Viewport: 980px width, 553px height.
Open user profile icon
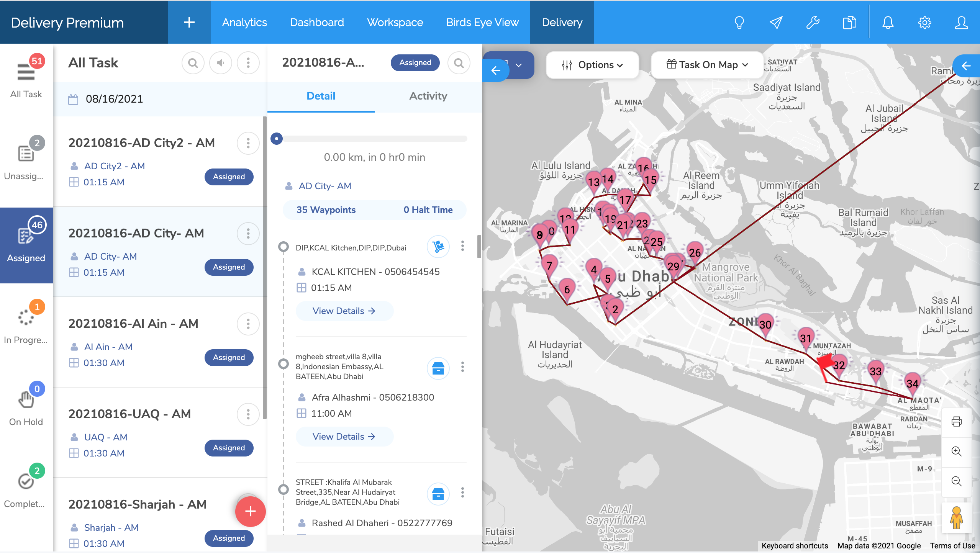click(961, 23)
